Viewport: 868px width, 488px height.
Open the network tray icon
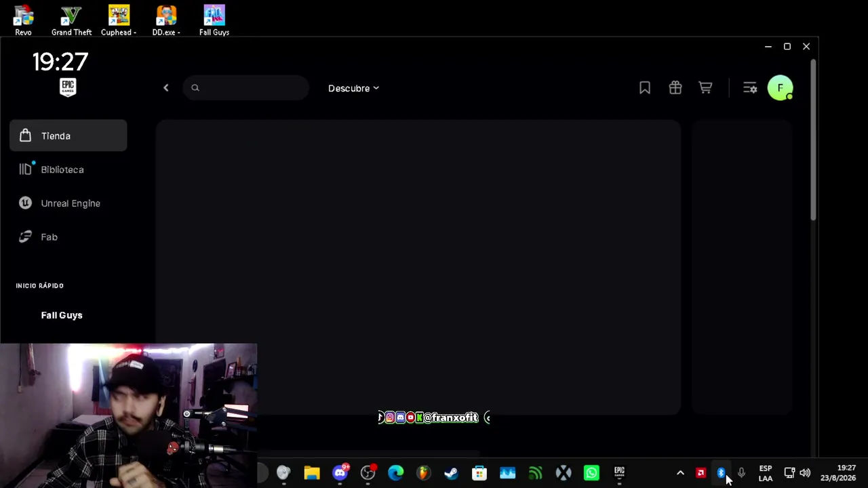[789, 473]
